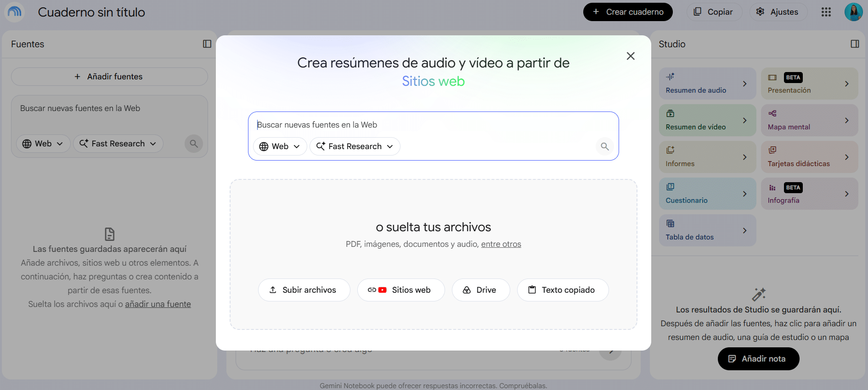The image size is (868, 390).
Task: Click the Fuentes panel heading
Action: point(28,44)
